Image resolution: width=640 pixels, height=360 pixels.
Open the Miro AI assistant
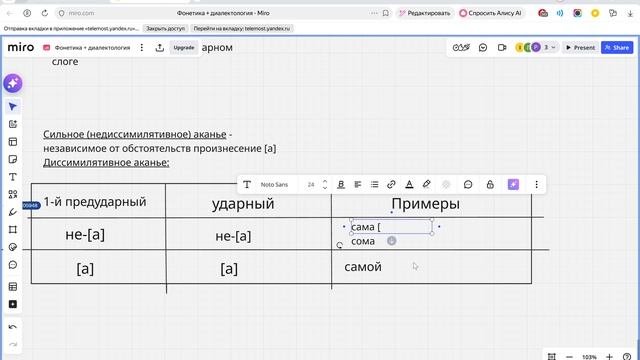pos(13,83)
